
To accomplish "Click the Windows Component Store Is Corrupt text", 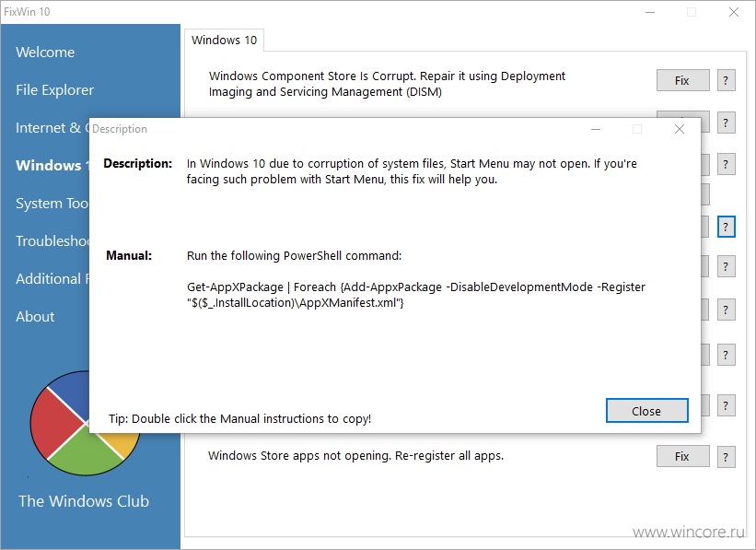I will 387,84.
